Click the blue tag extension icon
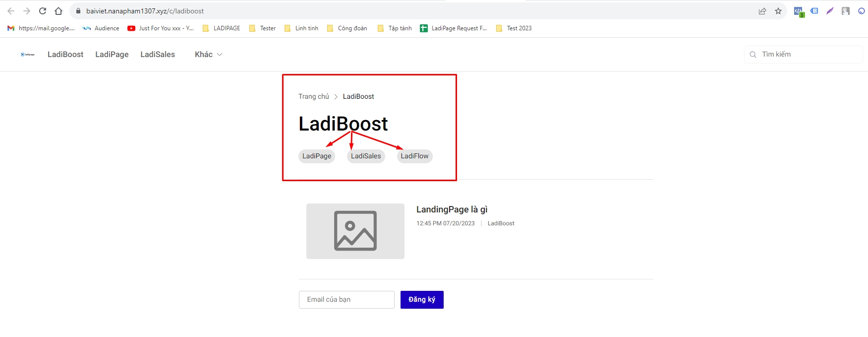 (x=814, y=11)
